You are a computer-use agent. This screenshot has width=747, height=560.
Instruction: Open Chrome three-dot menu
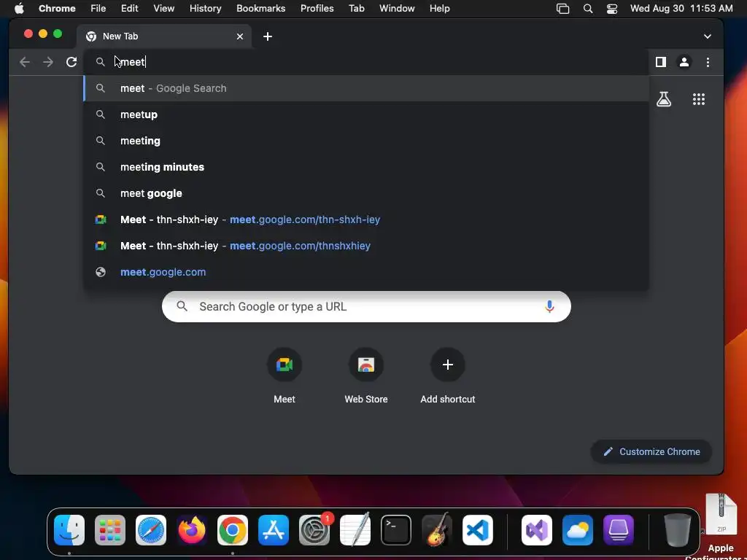tap(708, 62)
